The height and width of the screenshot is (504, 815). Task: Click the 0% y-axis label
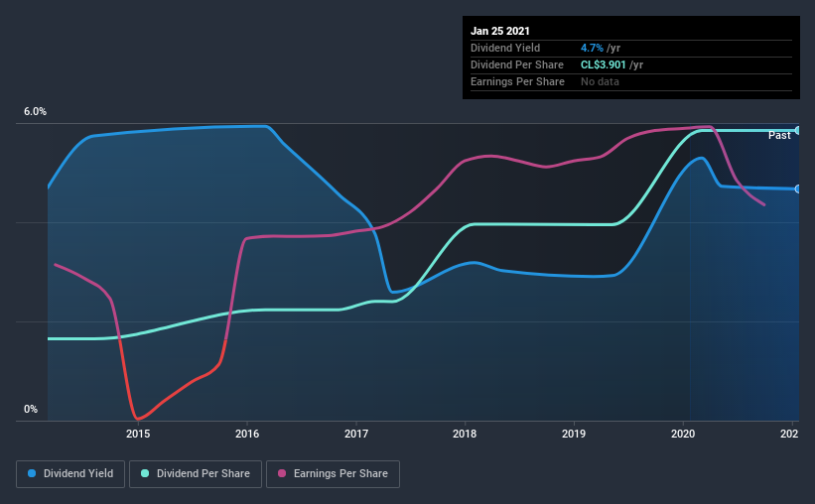(x=31, y=410)
